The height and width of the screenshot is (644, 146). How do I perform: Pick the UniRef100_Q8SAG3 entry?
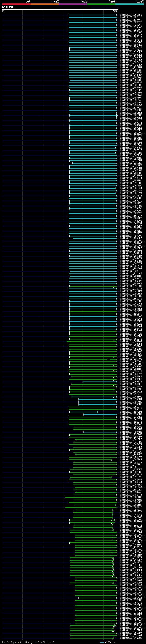pyautogui.click(x=131, y=244)
